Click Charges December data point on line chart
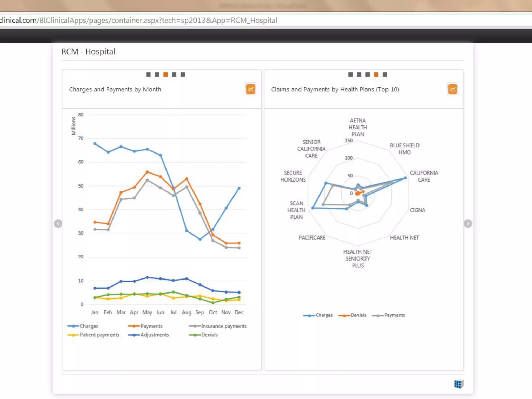 pyautogui.click(x=239, y=188)
